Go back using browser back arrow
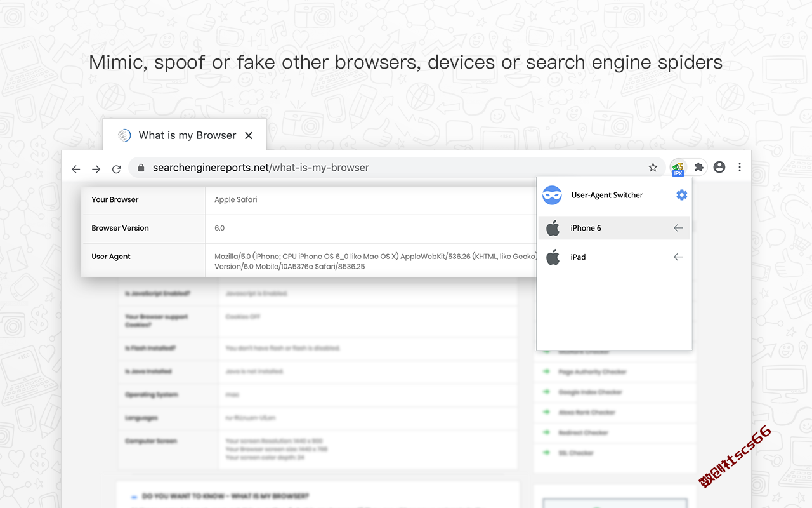Screen dimensions: 812x508 (76, 169)
